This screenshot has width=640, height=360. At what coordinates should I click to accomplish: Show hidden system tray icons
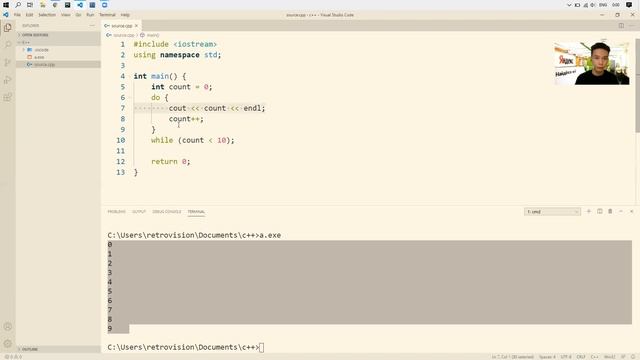coord(569,5)
